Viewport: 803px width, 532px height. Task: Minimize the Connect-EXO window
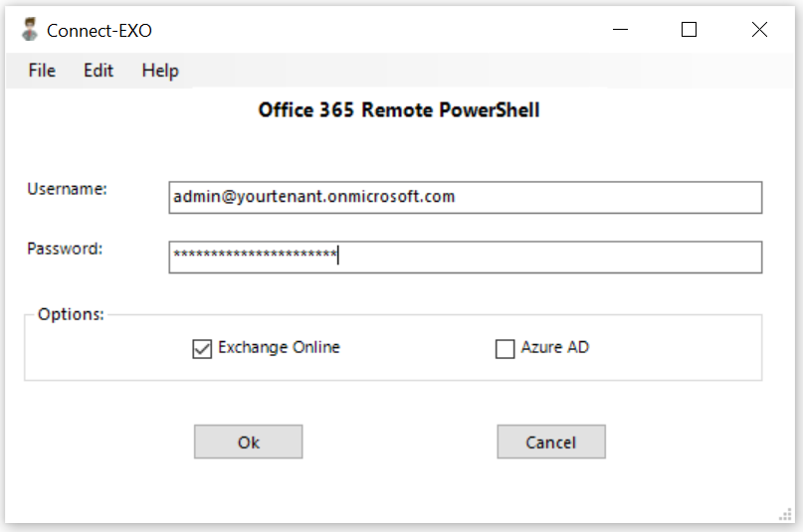(620, 30)
